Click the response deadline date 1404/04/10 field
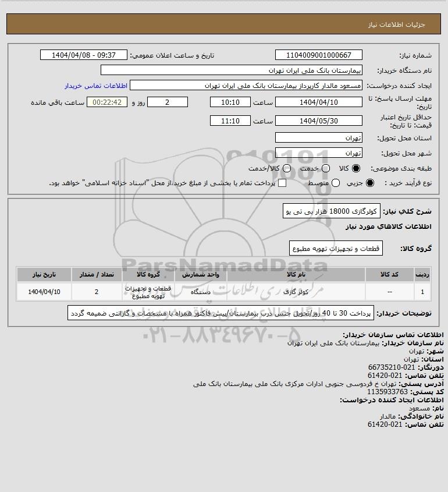 click(x=318, y=102)
